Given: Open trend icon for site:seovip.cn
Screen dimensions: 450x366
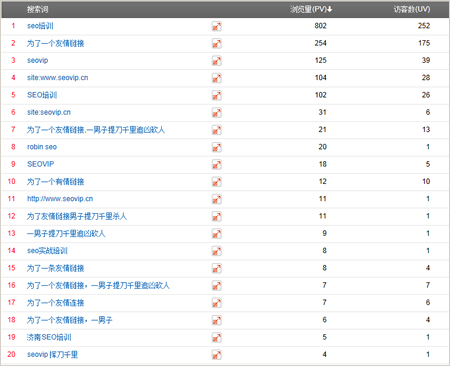Looking at the screenshot, I should [x=217, y=113].
